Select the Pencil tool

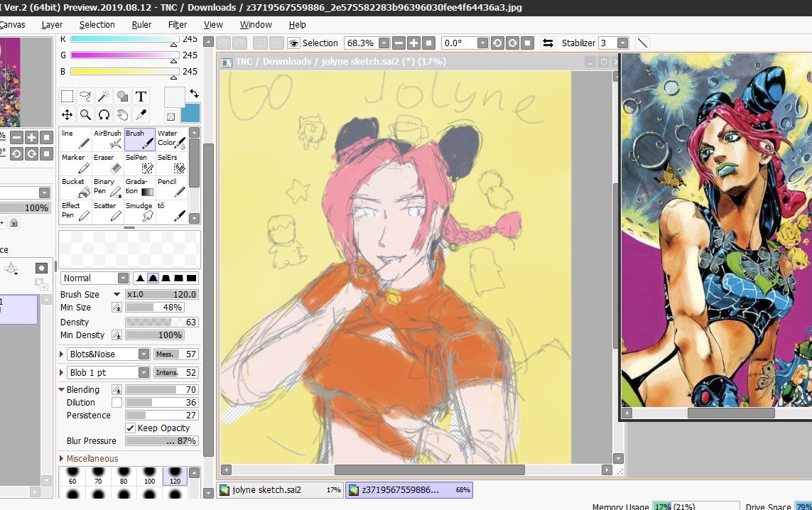pyautogui.click(x=171, y=187)
